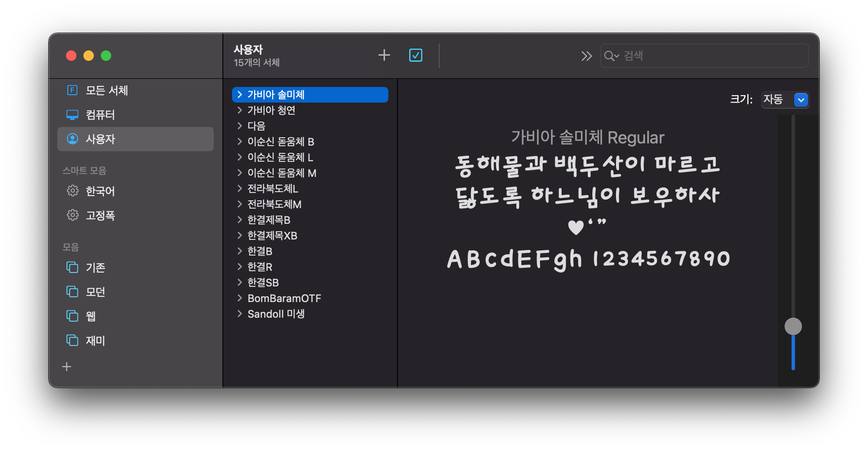Image resolution: width=868 pixels, height=452 pixels.
Task: Open the 모던 collection
Action: click(x=136, y=292)
